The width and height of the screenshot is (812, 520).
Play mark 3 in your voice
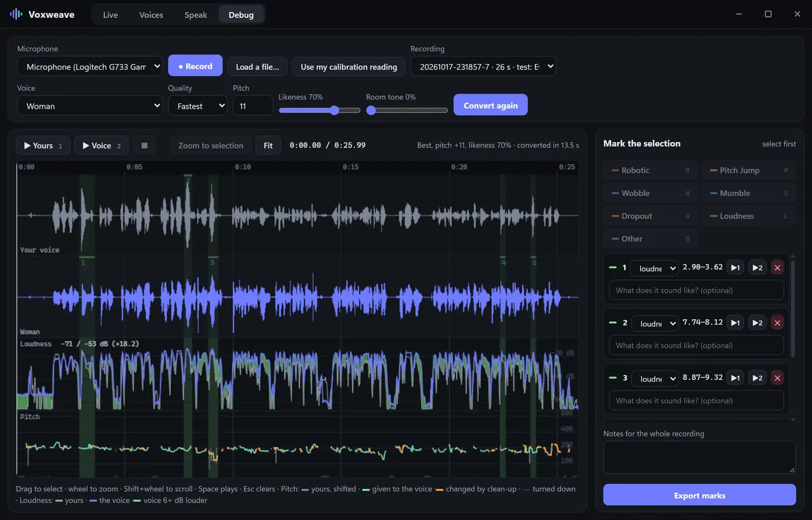[x=735, y=378]
